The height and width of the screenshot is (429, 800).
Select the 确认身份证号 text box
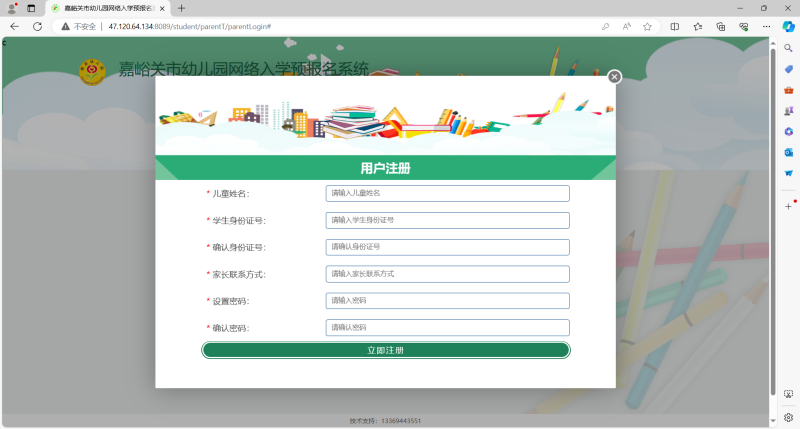click(x=447, y=247)
